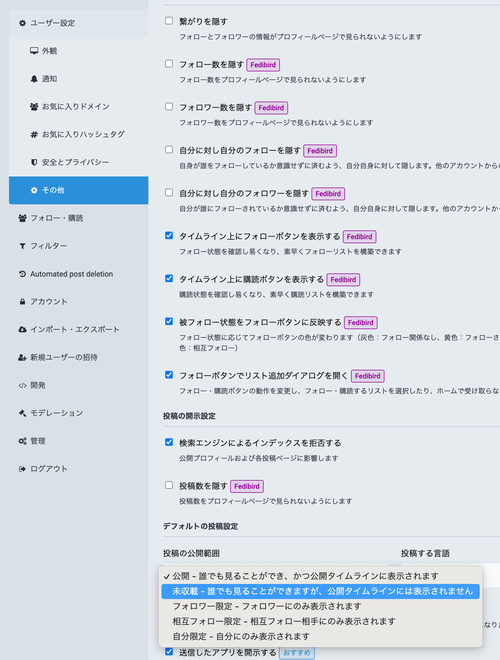Open インポート・エクスポート page
This screenshot has width=500, height=660.
[79, 330]
